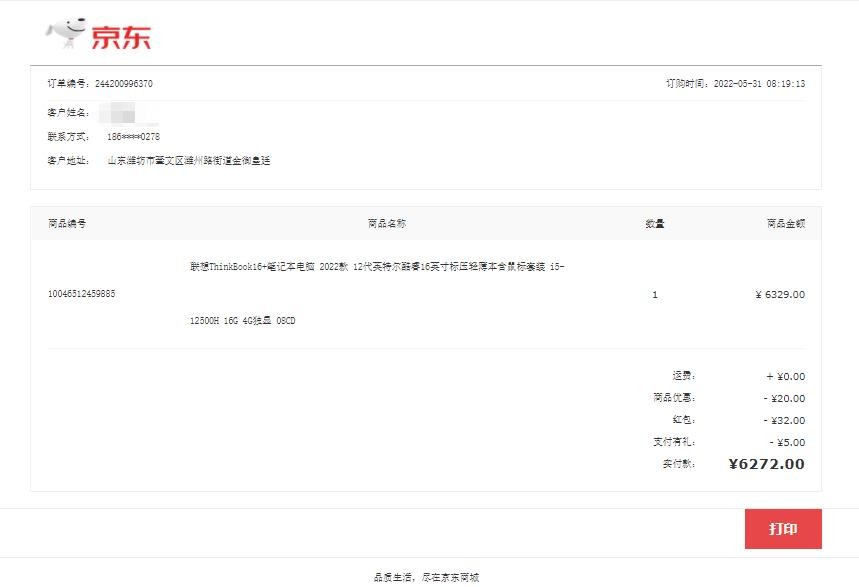This screenshot has height=587, width=859.
Task: Click the 商品优惠 label
Action: pyautogui.click(x=674, y=397)
